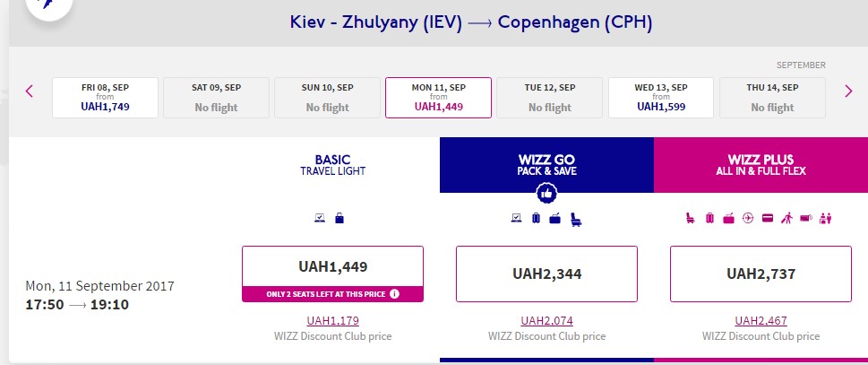The width and height of the screenshot is (868, 365).
Task: Click the Wizz Plus airport check-in circle icon
Action: click(x=748, y=218)
